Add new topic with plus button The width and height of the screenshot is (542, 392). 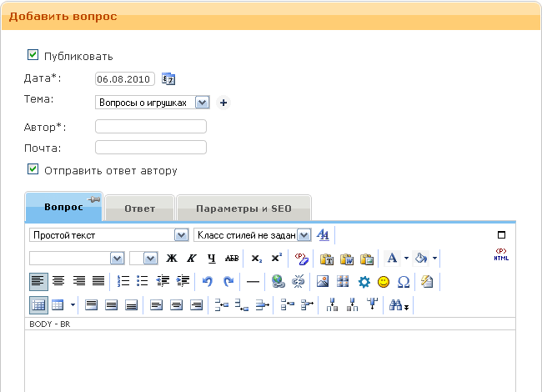click(223, 103)
